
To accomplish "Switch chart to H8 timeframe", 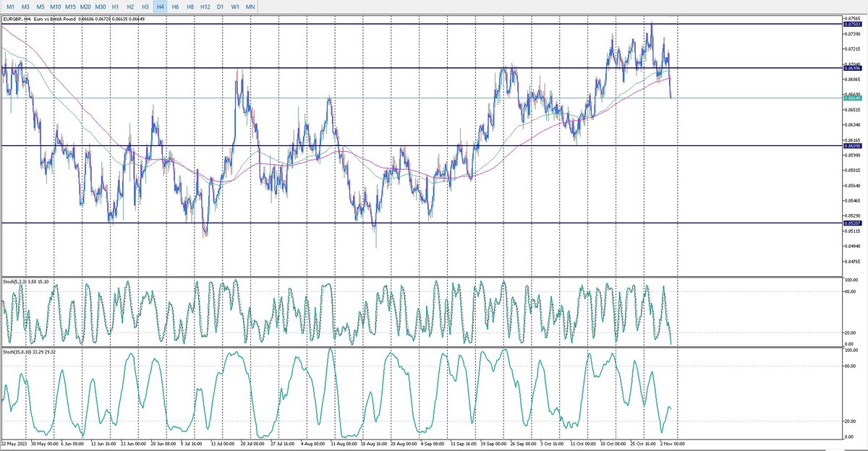I will (x=190, y=6).
